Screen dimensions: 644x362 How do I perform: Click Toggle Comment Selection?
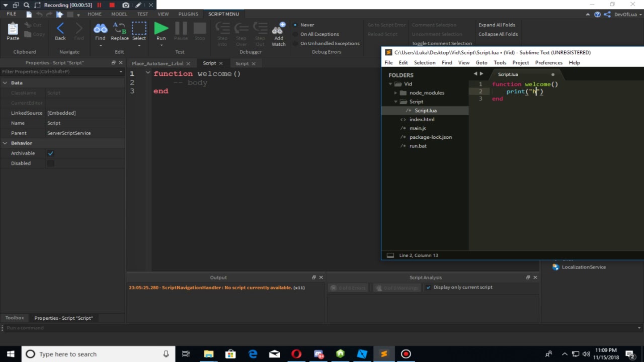(x=442, y=43)
